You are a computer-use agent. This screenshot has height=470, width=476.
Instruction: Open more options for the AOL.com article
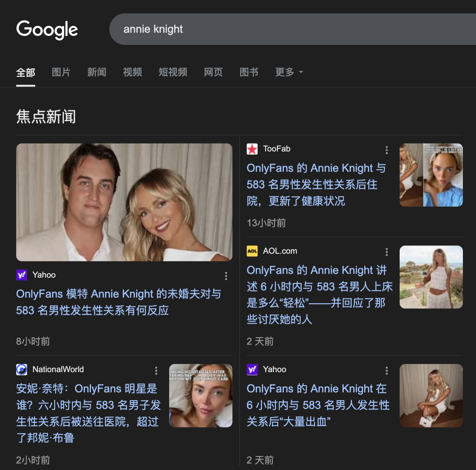coord(387,252)
